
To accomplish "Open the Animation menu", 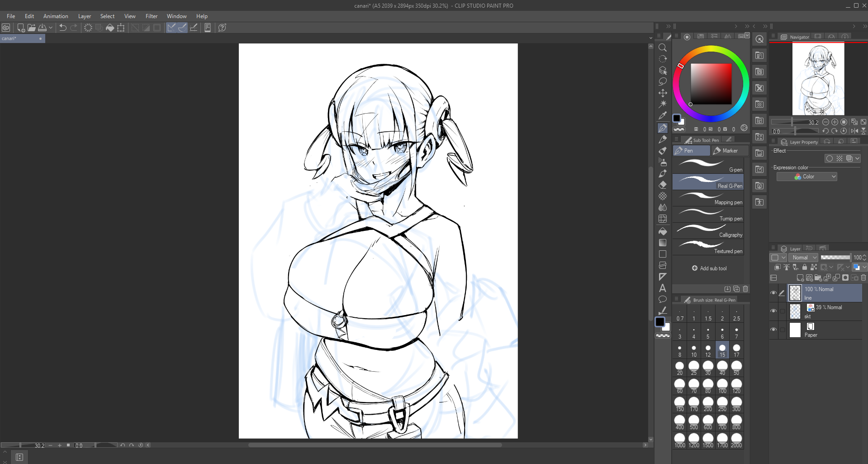I will [x=56, y=16].
